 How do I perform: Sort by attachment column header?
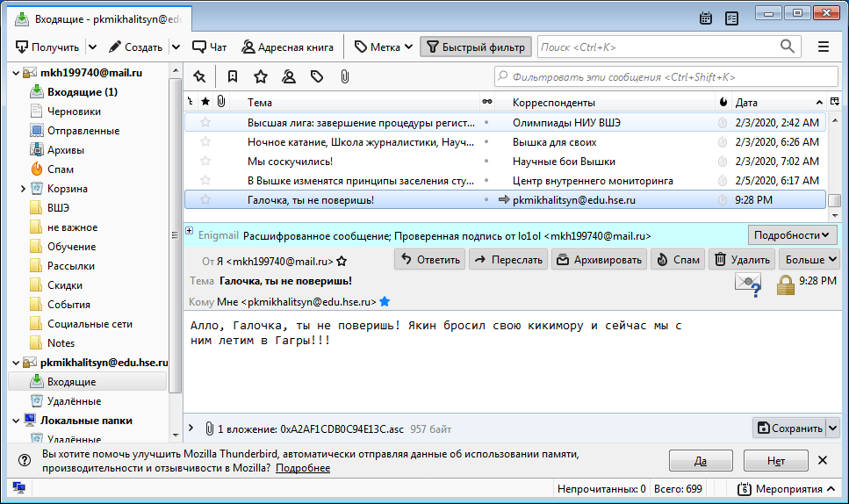221,101
